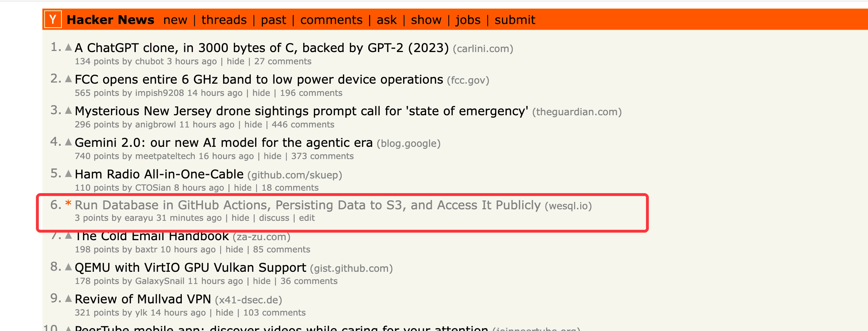
Task: Open the 'past' nav link
Action: (x=273, y=20)
